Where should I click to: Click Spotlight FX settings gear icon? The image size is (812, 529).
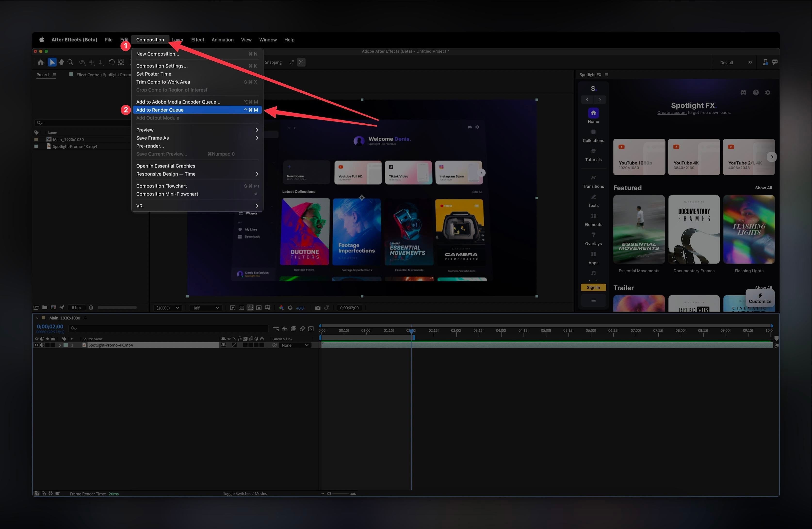click(768, 92)
